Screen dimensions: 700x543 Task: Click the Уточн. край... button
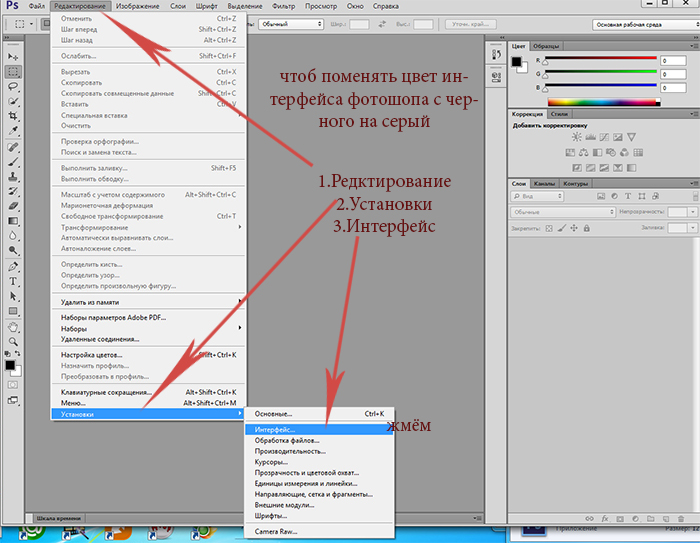point(471,24)
